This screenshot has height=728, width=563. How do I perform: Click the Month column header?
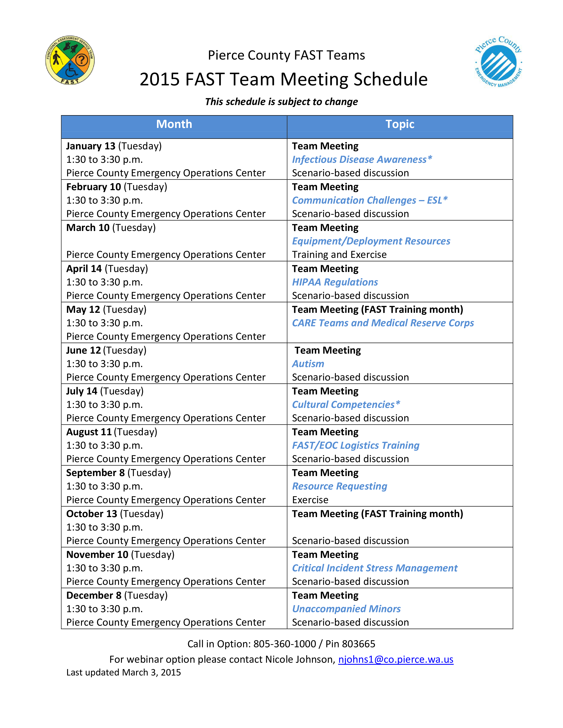(x=174, y=124)
